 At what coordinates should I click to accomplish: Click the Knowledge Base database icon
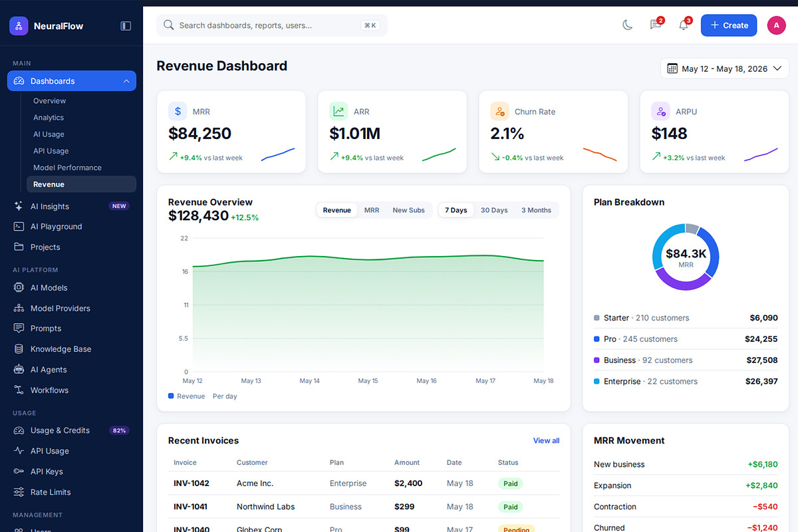19,349
